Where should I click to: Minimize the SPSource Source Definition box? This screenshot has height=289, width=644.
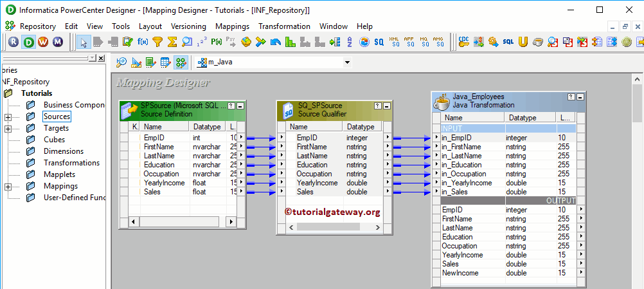pos(240,106)
